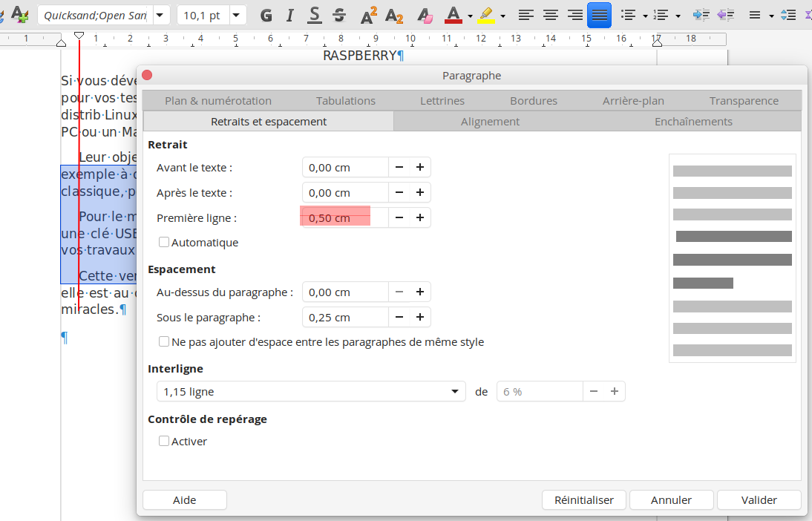Apply strikethrough formatting
Screen dimensions: 812x521
339,15
